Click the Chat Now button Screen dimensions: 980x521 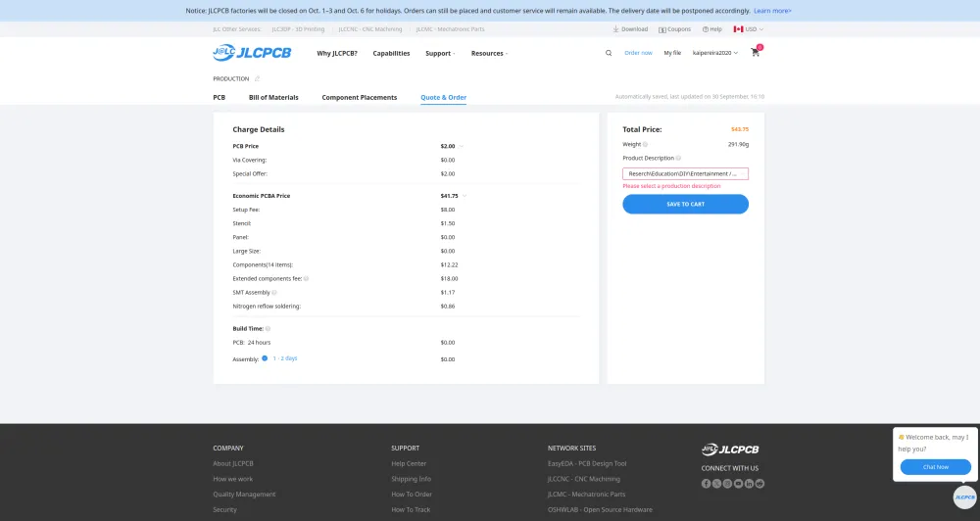935,467
